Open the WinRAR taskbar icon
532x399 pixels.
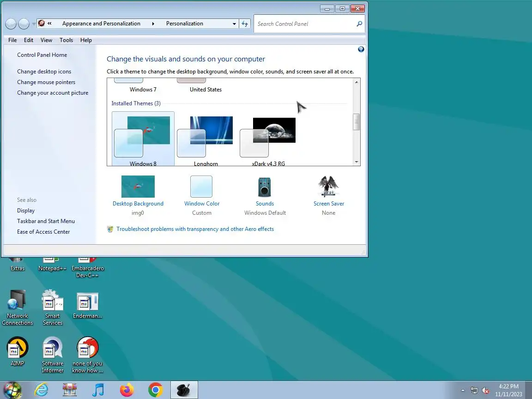coord(70,390)
